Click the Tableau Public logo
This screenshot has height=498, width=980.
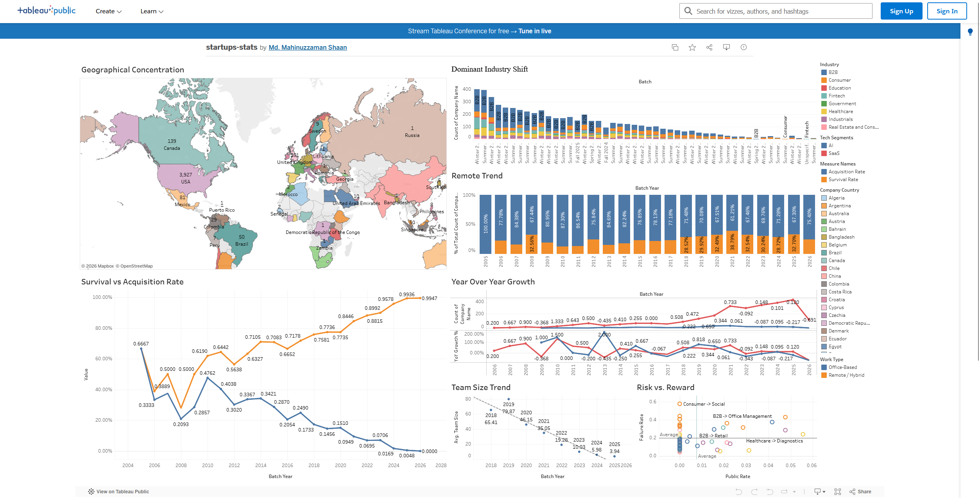tap(47, 11)
